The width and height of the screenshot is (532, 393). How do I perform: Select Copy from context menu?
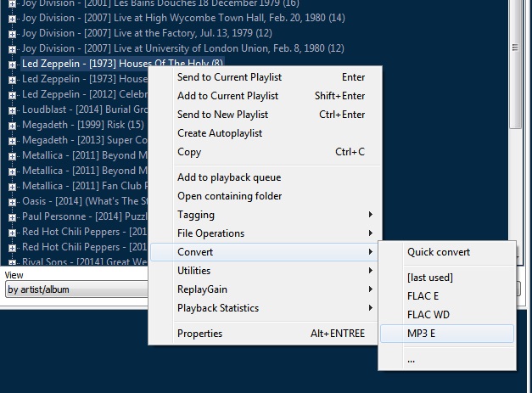pyautogui.click(x=265, y=152)
